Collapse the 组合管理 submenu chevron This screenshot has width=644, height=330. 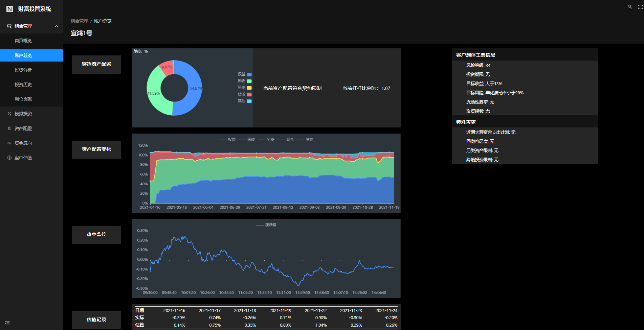tap(56, 26)
